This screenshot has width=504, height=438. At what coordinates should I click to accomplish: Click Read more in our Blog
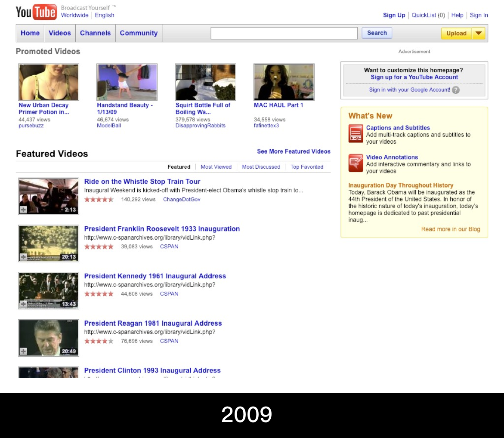pyautogui.click(x=451, y=229)
